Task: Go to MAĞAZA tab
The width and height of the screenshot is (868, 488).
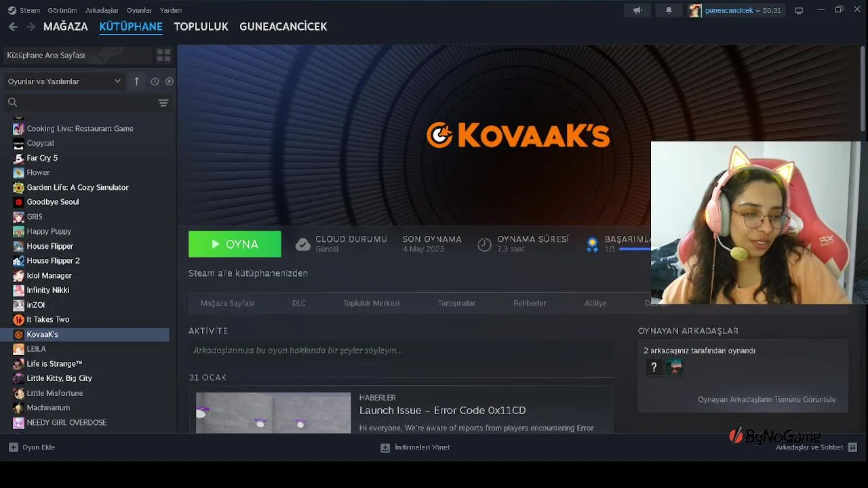Action: [66, 26]
